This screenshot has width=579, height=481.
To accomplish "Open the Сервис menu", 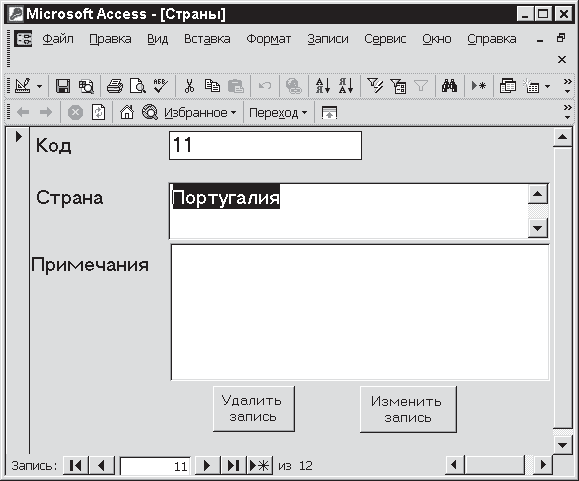I will [x=385, y=39].
